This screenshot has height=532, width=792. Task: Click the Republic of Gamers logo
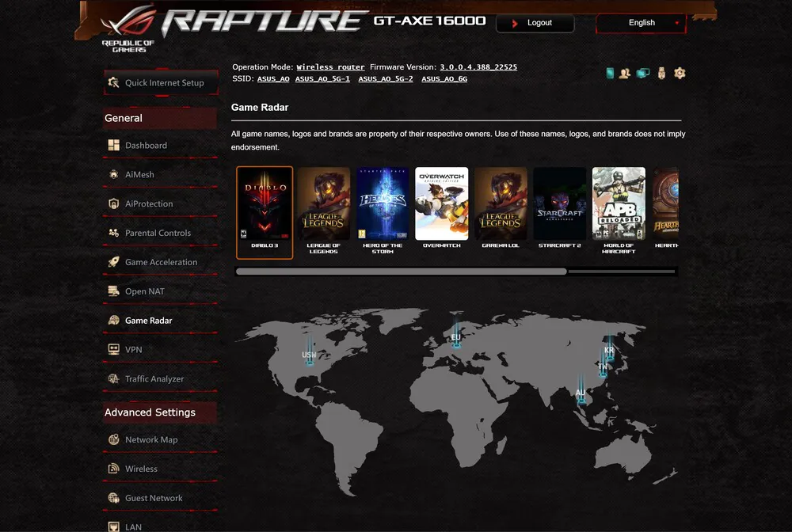128,29
